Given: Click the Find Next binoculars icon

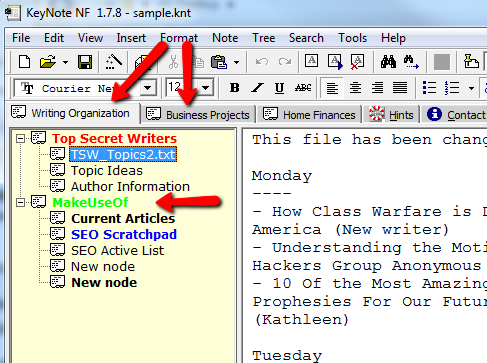Looking at the screenshot, I should (411, 62).
